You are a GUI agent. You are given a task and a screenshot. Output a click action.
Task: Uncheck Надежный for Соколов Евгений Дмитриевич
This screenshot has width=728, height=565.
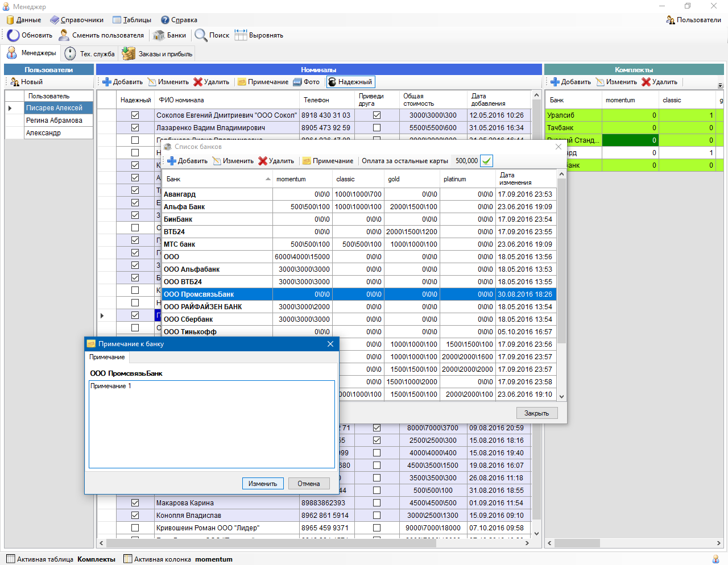click(135, 115)
